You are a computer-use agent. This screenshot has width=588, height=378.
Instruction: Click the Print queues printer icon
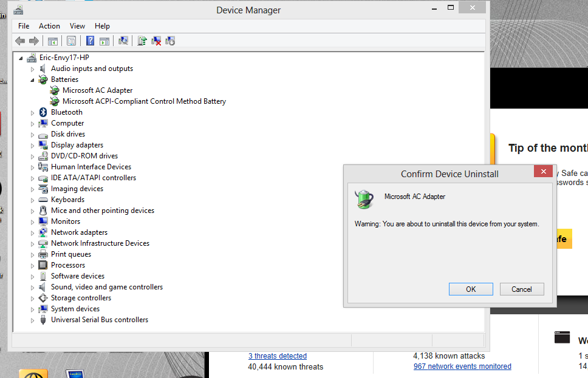pyautogui.click(x=43, y=254)
